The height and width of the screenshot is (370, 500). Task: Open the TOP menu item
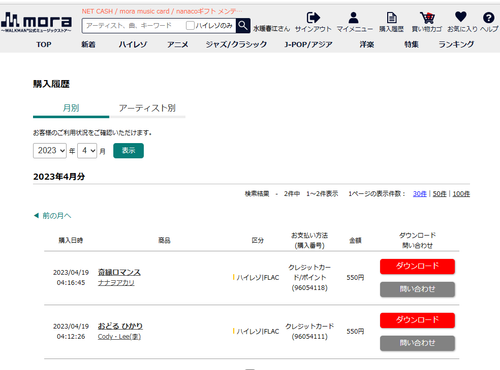44,44
